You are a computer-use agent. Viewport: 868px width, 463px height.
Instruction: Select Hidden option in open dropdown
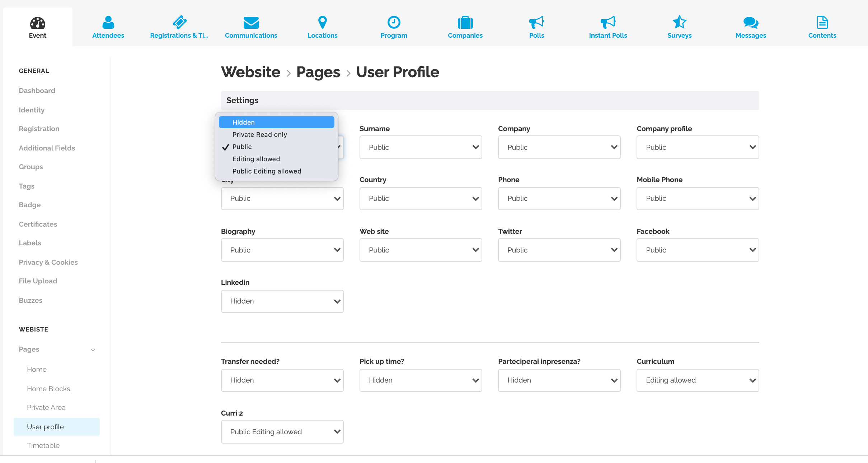(276, 122)
